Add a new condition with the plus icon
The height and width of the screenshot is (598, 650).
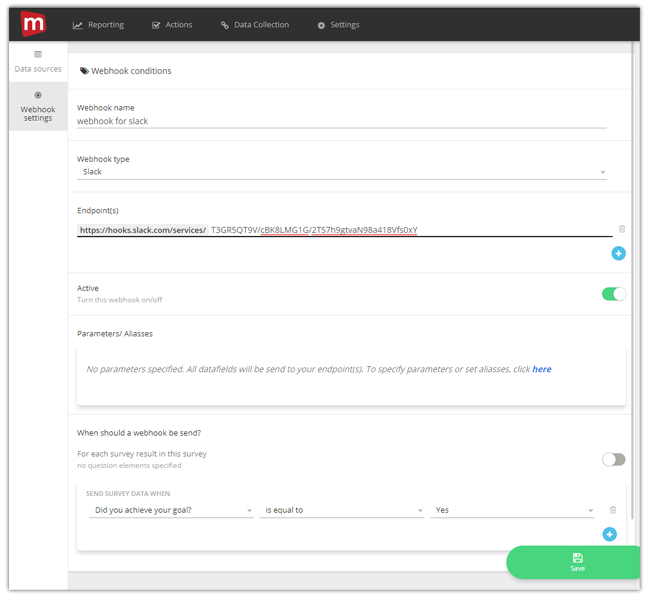click(x=610, y=534)
